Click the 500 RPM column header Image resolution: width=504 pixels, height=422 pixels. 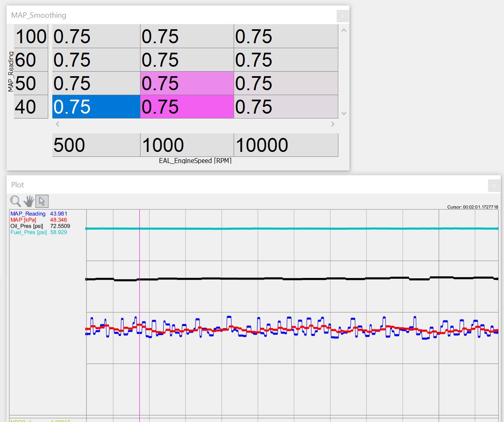[96, 145]
